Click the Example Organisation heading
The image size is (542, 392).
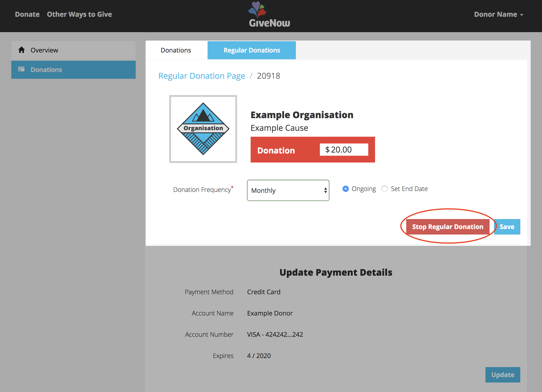click(302, 115)
